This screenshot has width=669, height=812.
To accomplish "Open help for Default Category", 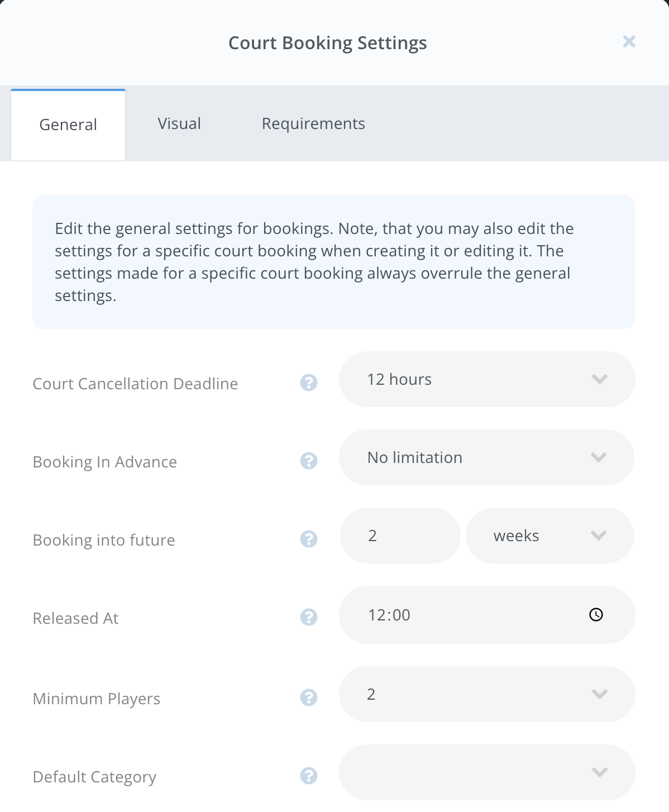I will click(308, 776).
